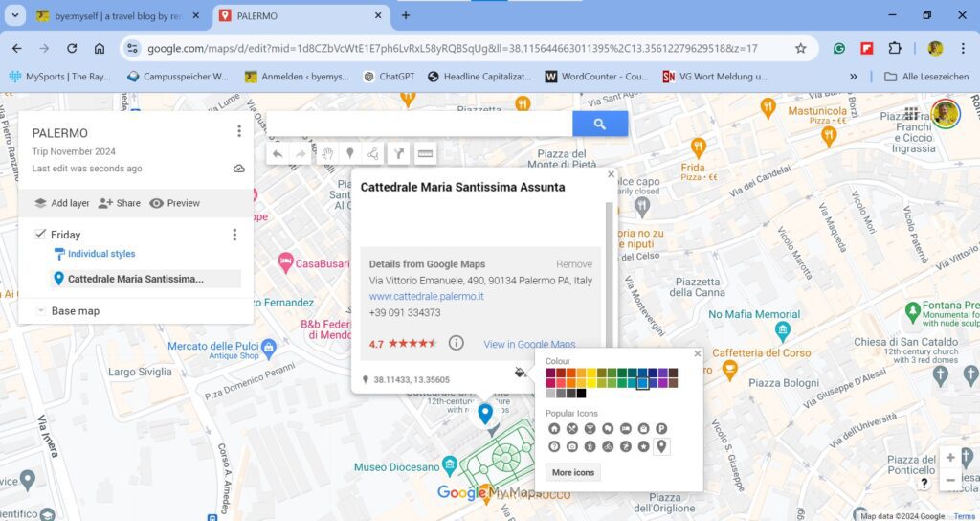This screenshot has height=521, width=980.
Task: Choose the question mark popular icon
Action: pyautogui.click(x=554, y=446)
